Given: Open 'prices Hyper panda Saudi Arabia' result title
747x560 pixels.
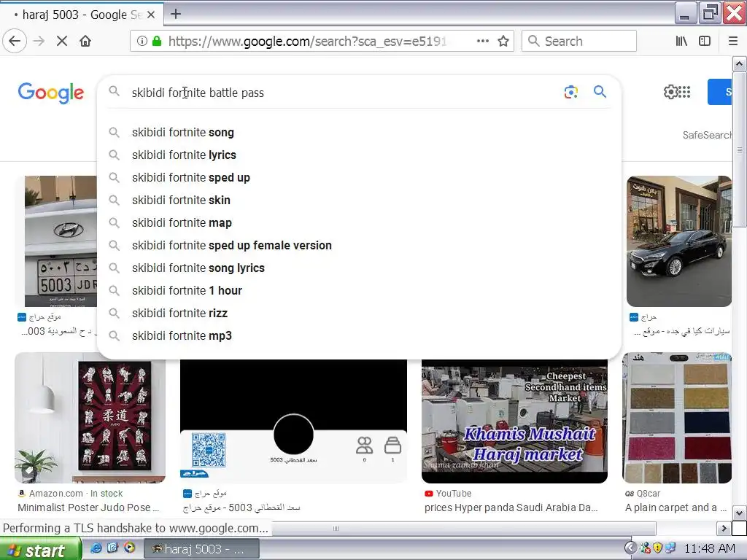Looking at the screenshot, I should pos(511,507).
